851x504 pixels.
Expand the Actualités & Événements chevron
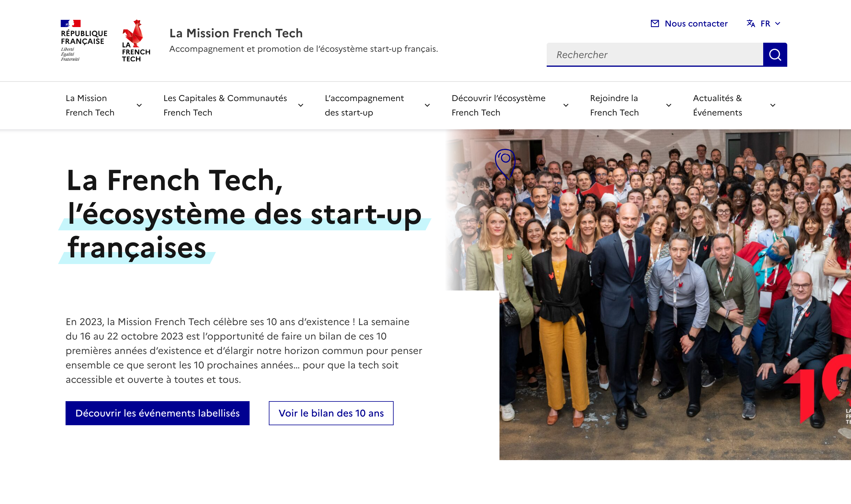click(x=773, y=105)
